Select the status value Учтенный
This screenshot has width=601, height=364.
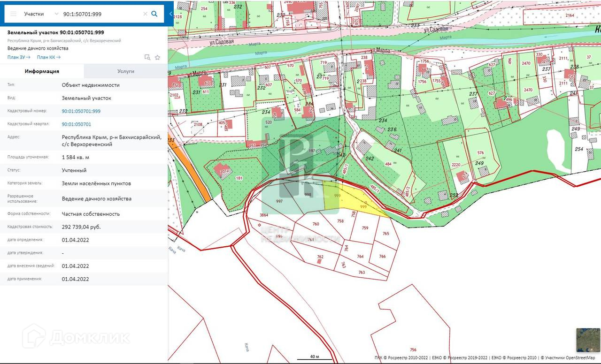point(74,170)
